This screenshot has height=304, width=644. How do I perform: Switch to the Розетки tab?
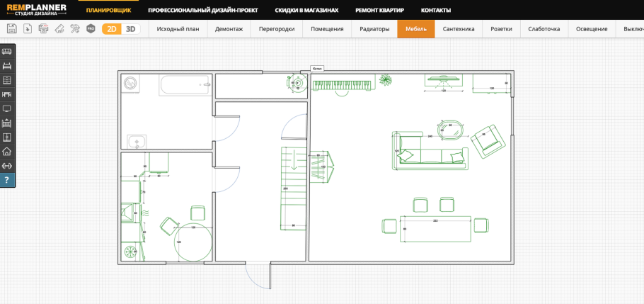pyautogui.click(x=501, y=29)
